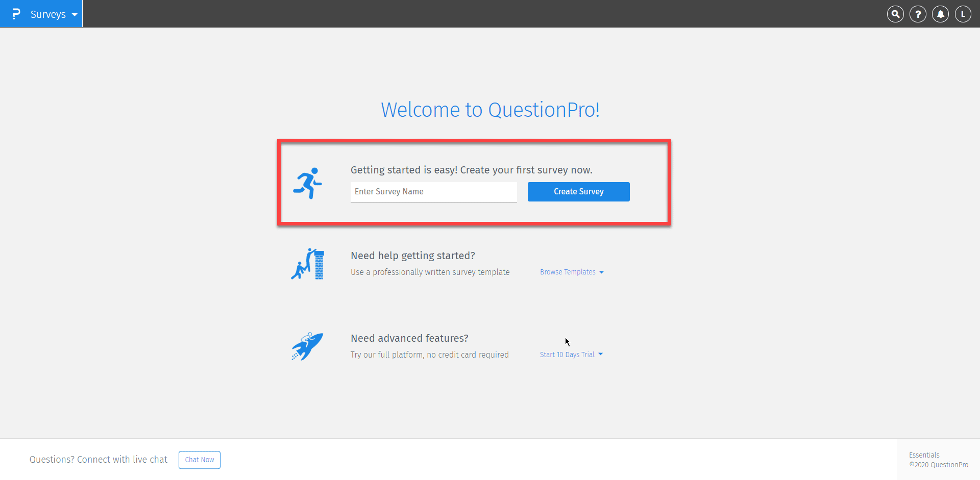Click 'Try our full platform' text
Image resolution: width=980 pixels, height=480 pixels.
[x=386, y=355]
